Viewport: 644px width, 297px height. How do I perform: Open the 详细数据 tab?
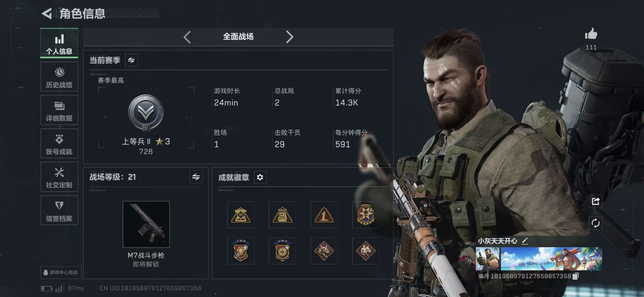tap(59, 110)
